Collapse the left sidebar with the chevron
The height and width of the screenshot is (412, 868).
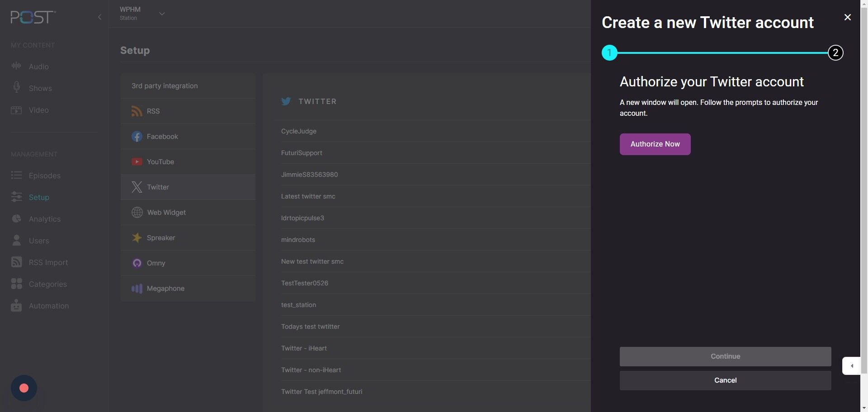pyautogui.click(x=99, y=17)
